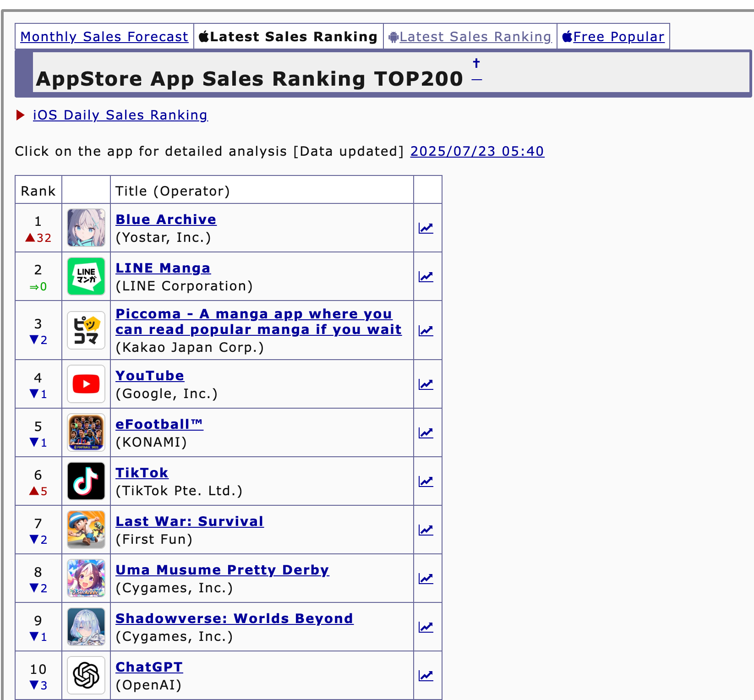The height and width of the screenshot is (700, 754).
Task: Open the ChatGPT title link
Action: (x=149, y=667)
